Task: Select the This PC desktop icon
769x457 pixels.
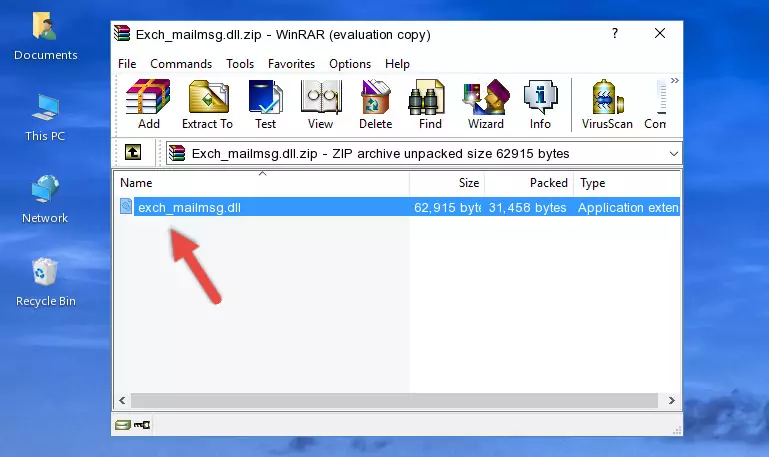Action: 45,118
